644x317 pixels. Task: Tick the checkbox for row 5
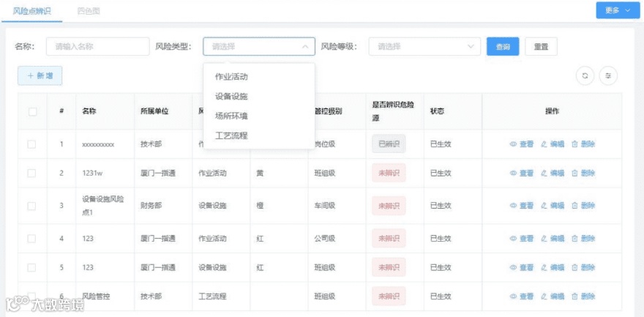click(x=31, y=267)
